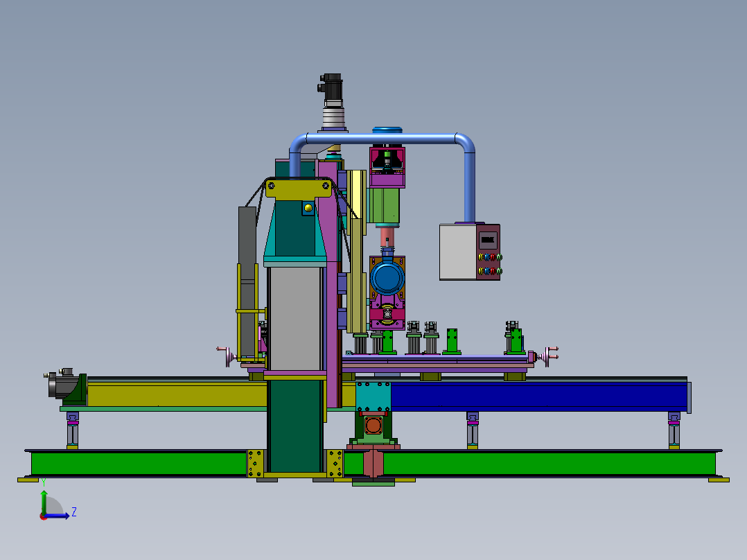
Task: Select the right green base beam
Action: pos(549,464)
